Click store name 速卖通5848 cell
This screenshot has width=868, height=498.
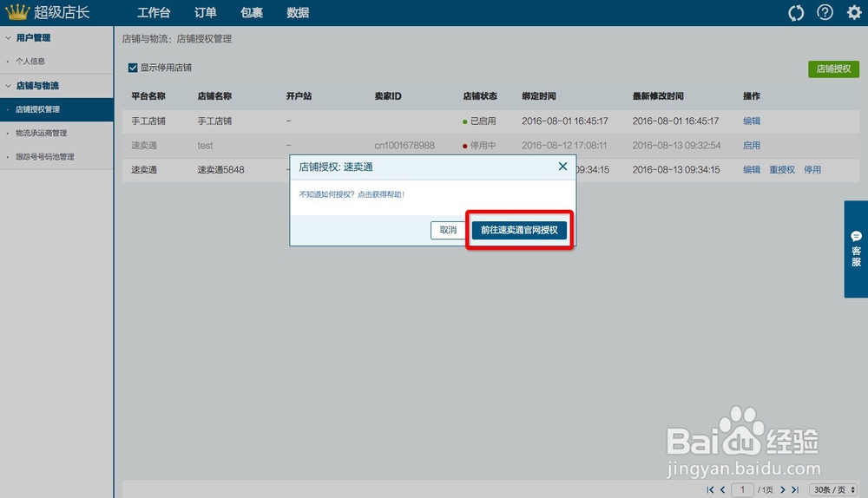(x=220, y=169)
